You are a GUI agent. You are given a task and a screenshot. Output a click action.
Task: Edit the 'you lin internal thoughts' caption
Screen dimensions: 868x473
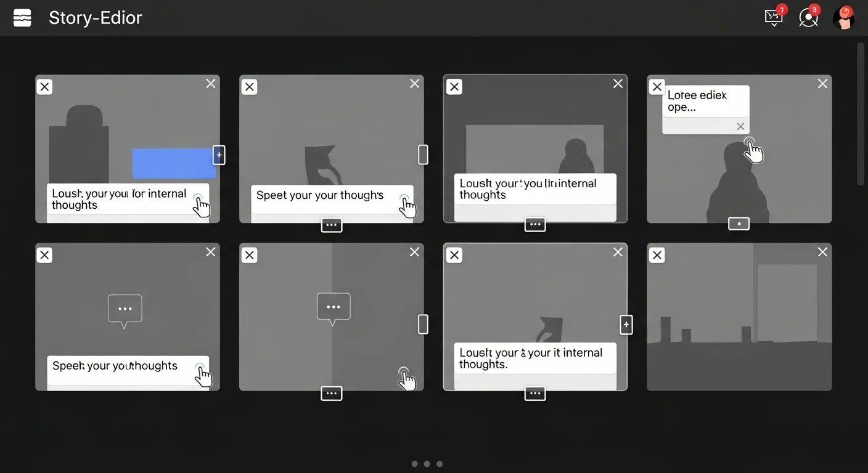[x=535, y=189]
